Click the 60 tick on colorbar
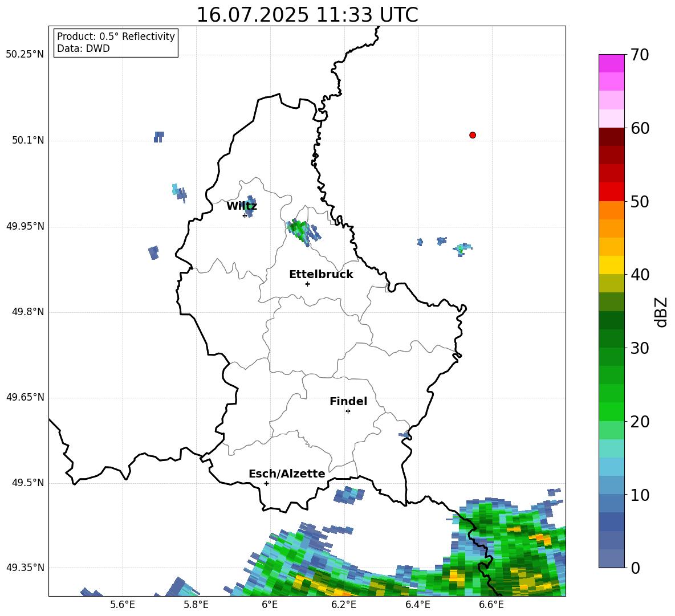This screenshot has width=675, height=616. (x=640, y=128)
